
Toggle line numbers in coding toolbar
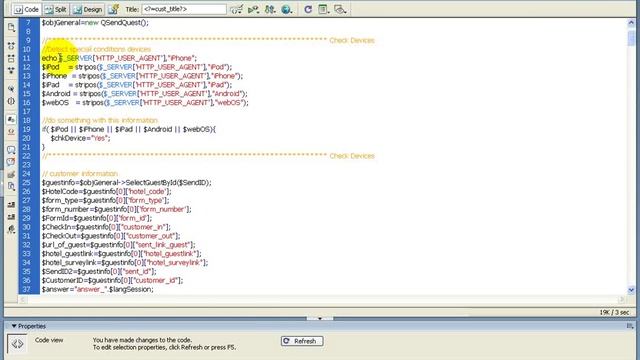tap(11, 119)
